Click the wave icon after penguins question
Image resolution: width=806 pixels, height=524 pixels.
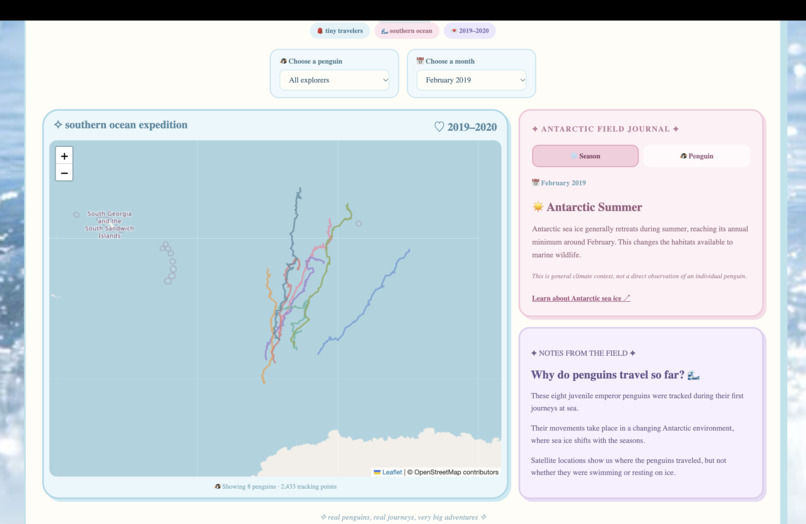693,375
